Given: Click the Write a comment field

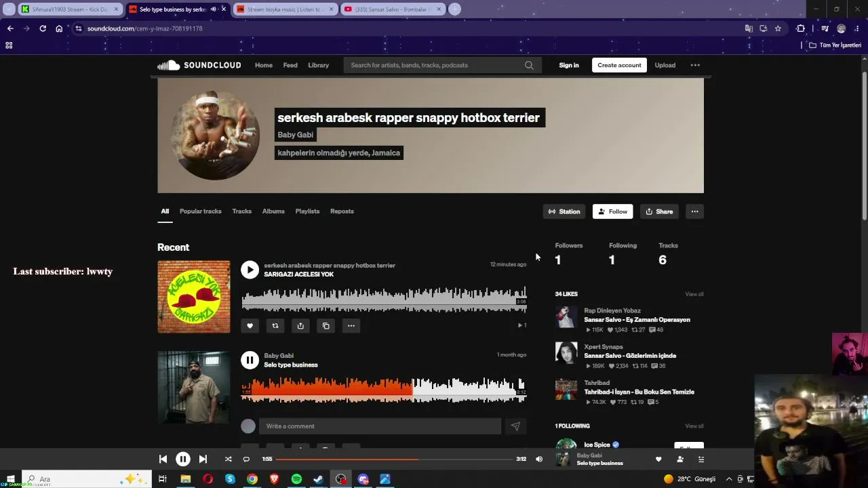Looking at the screenshot, I should point(380,426).
